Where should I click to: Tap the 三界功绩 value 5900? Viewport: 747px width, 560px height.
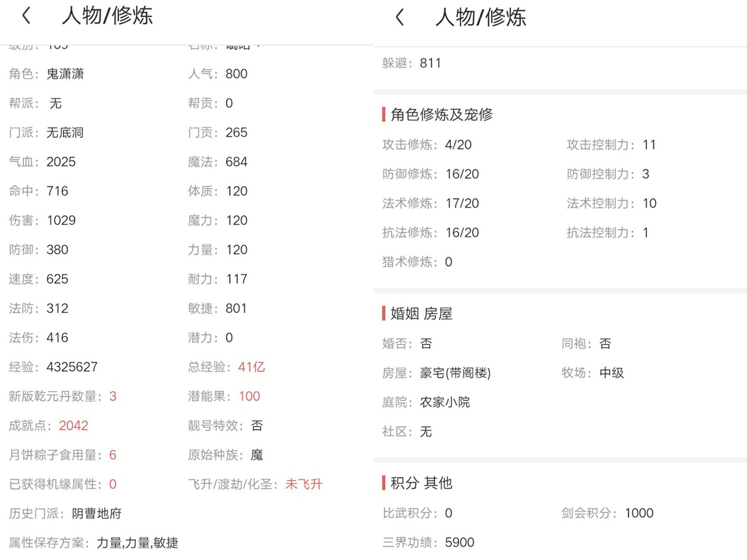(x=459, y=542)
